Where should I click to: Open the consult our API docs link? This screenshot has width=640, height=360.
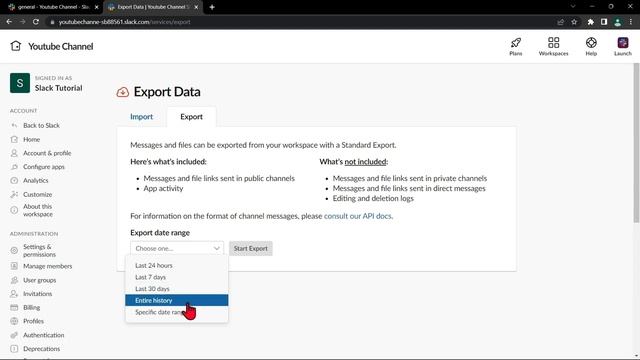point(358,216)
